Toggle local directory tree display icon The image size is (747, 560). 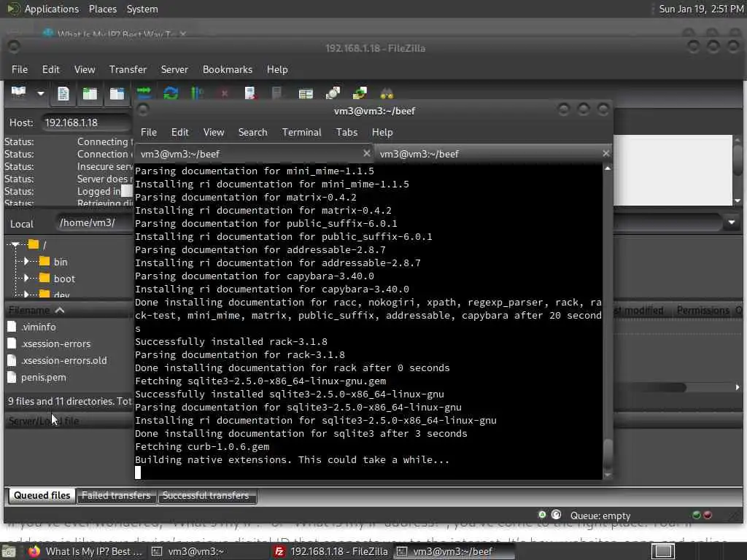coord(90,93)
